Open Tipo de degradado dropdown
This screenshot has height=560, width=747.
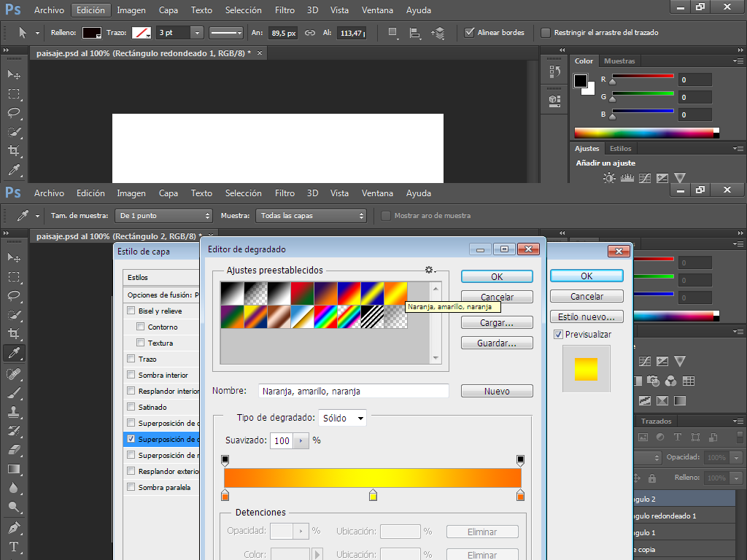(x=343, y=418)
